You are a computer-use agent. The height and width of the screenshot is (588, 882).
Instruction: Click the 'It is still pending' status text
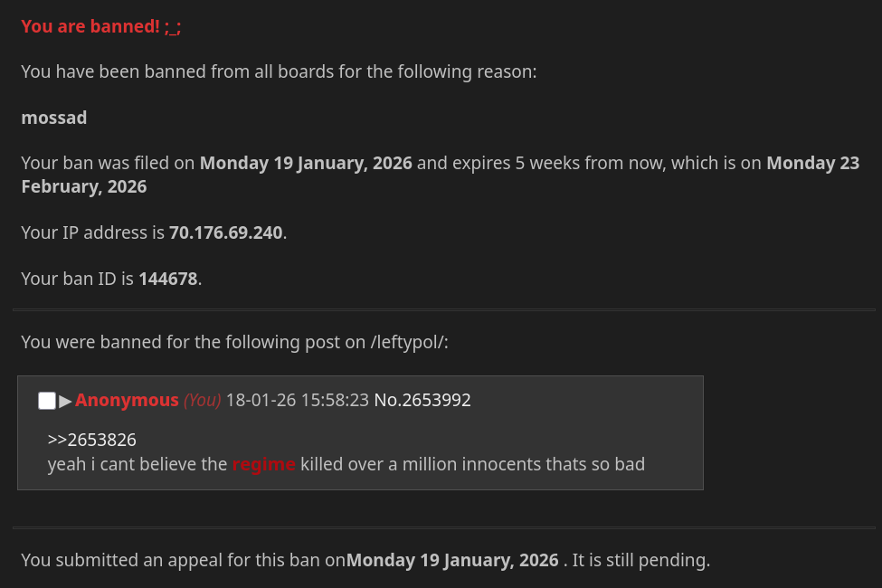tap(641, 560)
